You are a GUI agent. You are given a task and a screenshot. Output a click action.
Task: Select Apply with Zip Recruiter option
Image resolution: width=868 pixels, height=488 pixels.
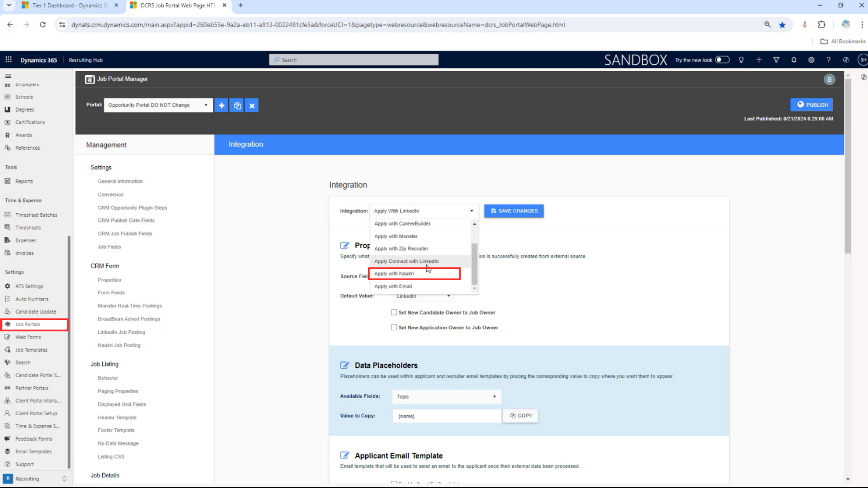point(420,249)
